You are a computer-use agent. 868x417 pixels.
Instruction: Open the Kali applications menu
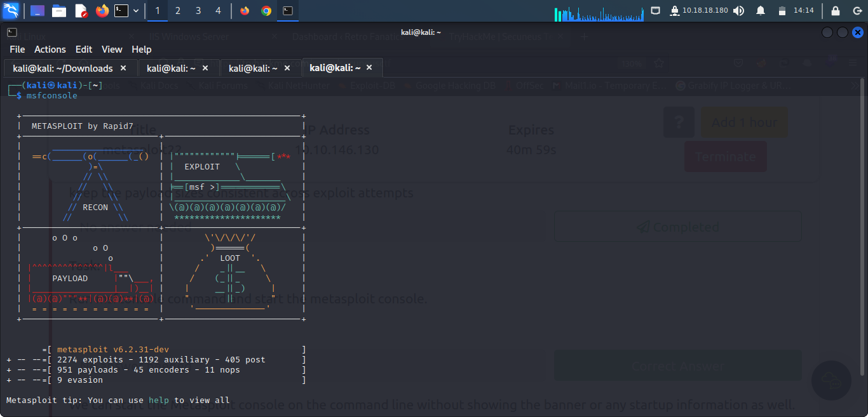click(11, 10)
